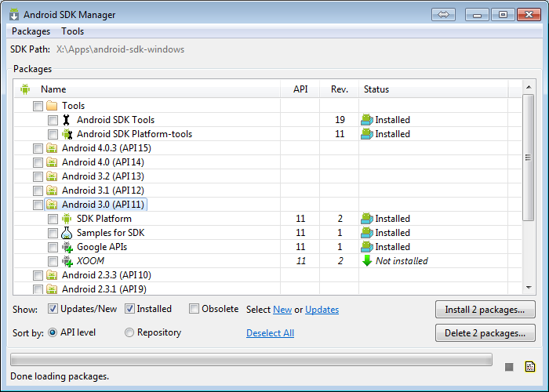Viewport: 549px width, 392px height.
Task: Click installed status icon for Android SDK Tools
Action: click(366, 120)
